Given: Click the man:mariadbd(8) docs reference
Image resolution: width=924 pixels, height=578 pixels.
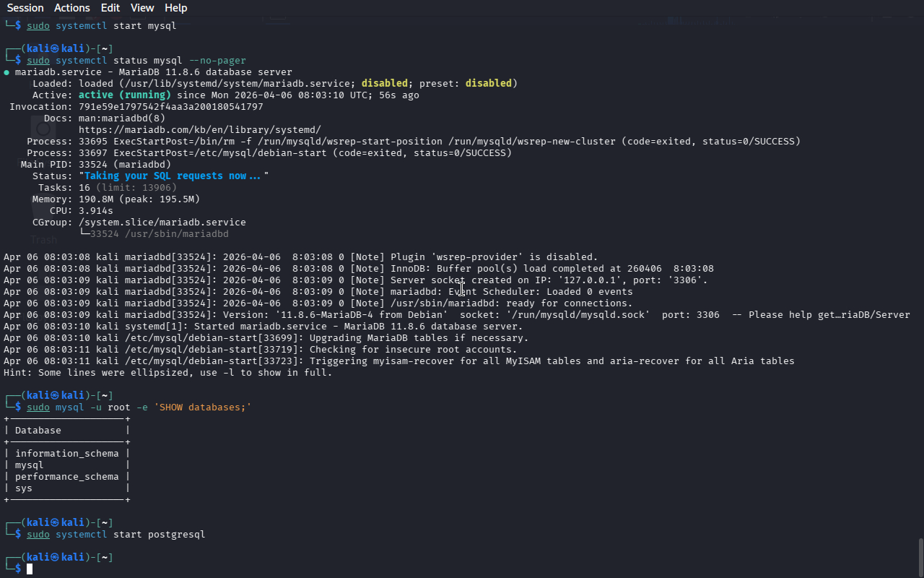Looking at the screenshot, I should [x=122, y=118].
